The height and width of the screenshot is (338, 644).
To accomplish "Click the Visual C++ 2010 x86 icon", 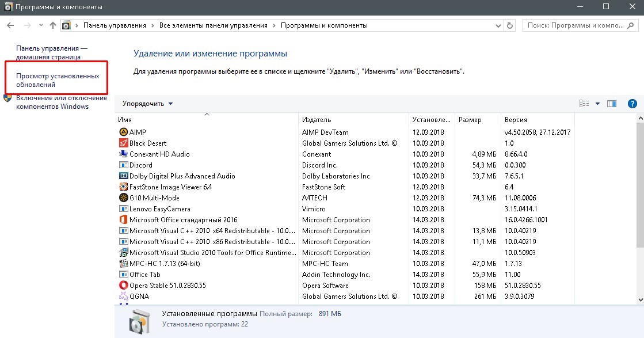I will coord(123,241).
